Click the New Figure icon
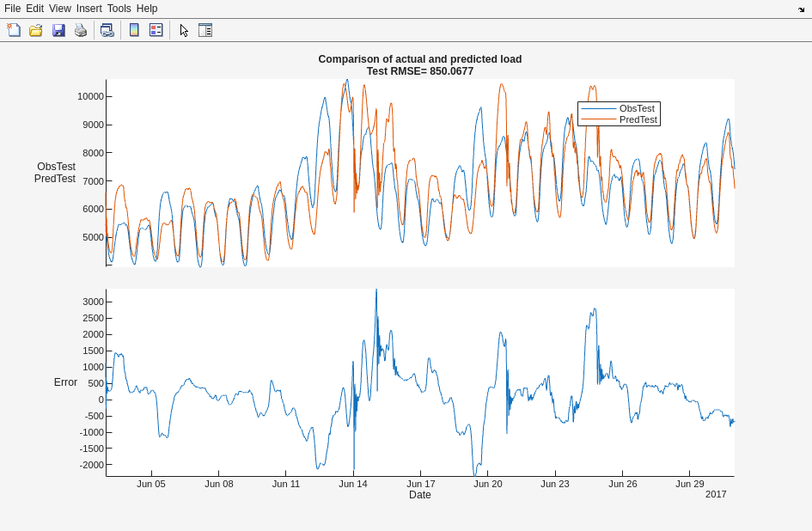812x531 pixels. click(x=14, y=30)
